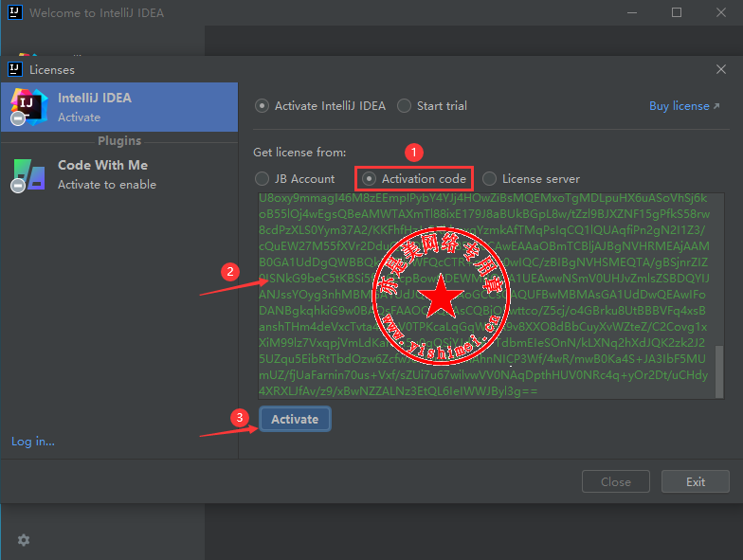The height and width of the screenshot is (560, 743).
Task: Close the Licenses dialog with X
Action: tap(720, 69)
